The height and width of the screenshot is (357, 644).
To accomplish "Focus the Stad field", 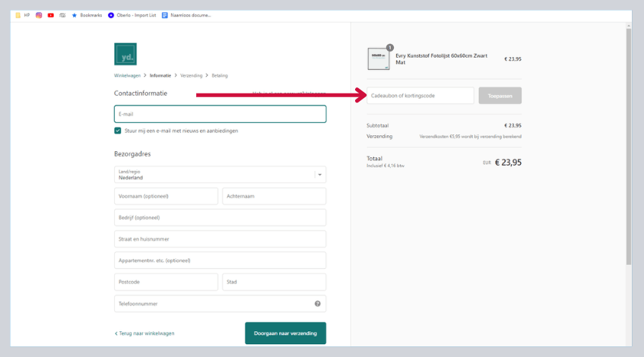I will 274,282.
